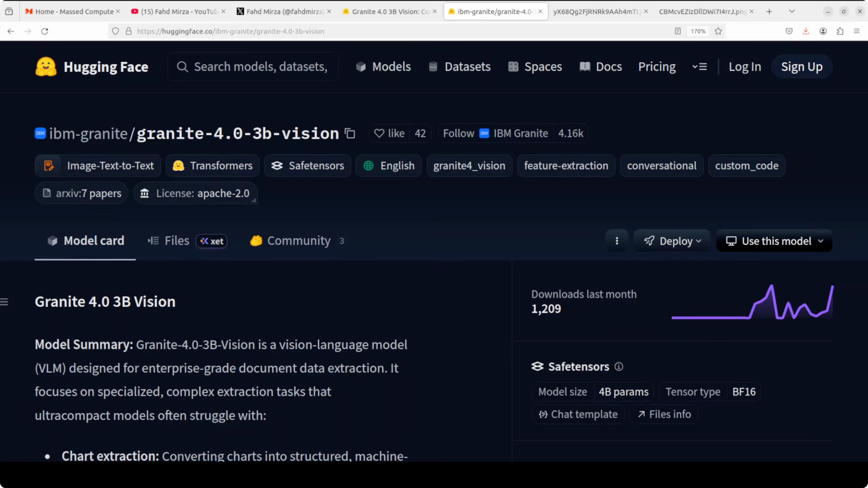Image resolution: width=868 pixels, height=488 pixels.
Task: Copy model name with the copy icon
Action: pos(350,134)
